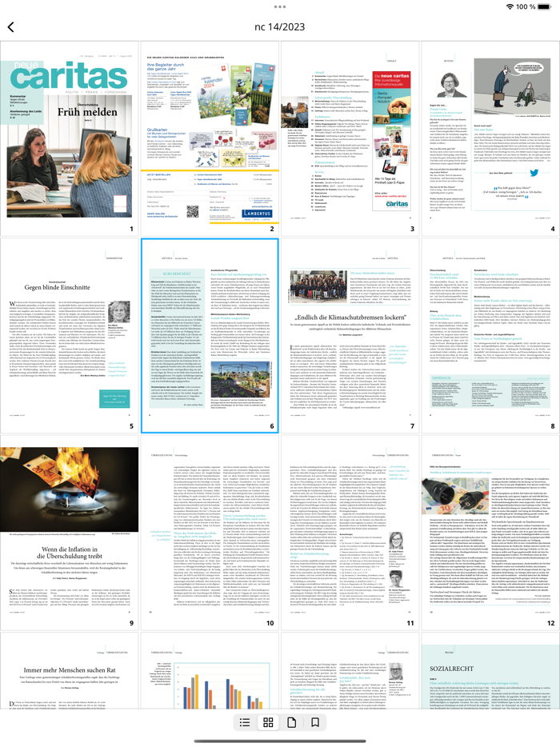The image size is (560, 747).
Task: Tap the page number 6 label
Action: (x=272, y=426)
